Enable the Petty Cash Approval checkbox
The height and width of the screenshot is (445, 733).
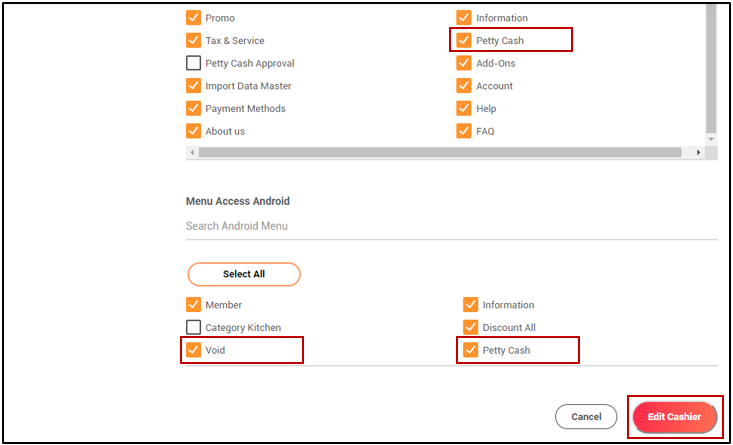click(x=193, y=63)
